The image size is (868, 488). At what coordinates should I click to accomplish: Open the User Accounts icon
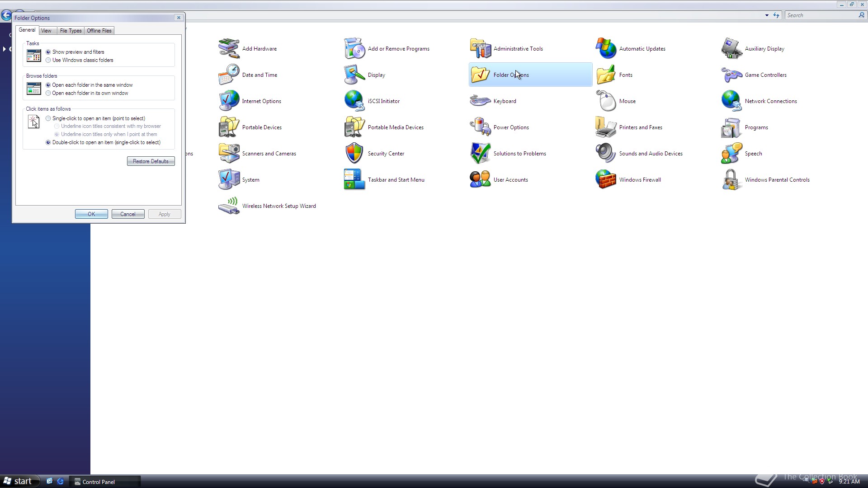480,180
